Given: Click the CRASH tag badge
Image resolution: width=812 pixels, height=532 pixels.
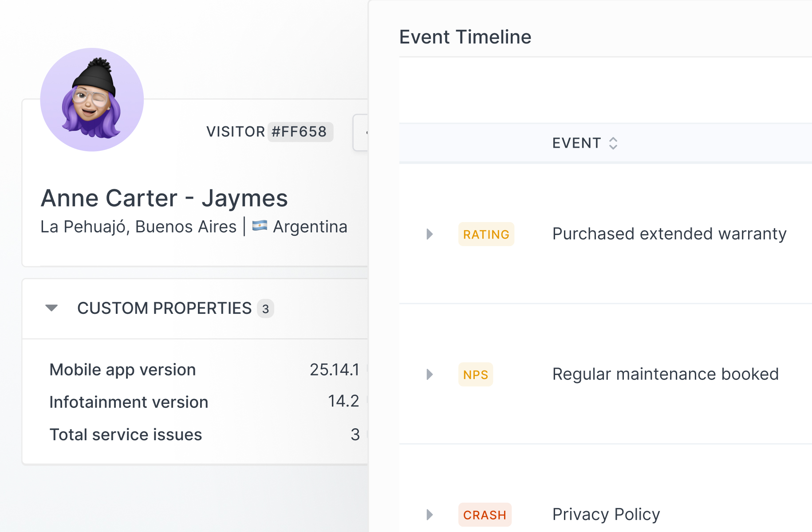Looking at the screenshot, I should coord(485,515).
